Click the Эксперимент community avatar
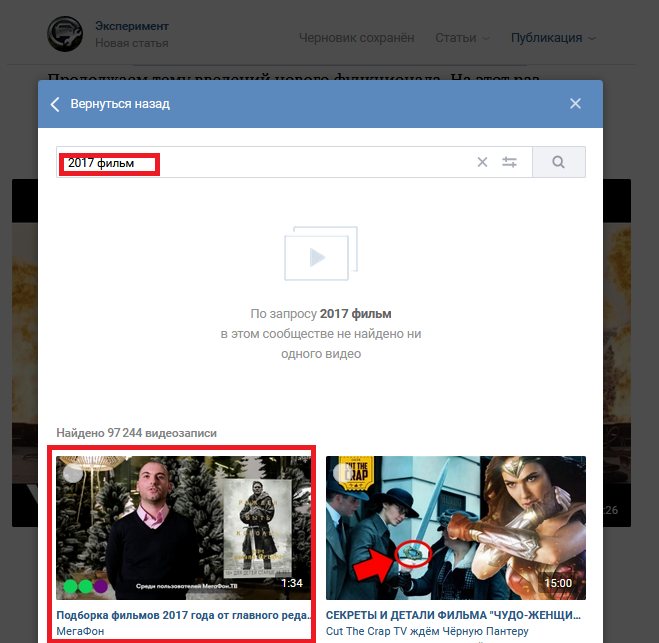 [x=65, y=34]
